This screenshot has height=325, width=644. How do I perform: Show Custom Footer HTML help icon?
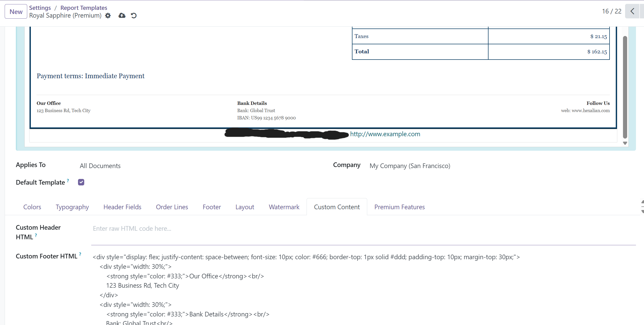pyautogui.click(x=80, y=254)
